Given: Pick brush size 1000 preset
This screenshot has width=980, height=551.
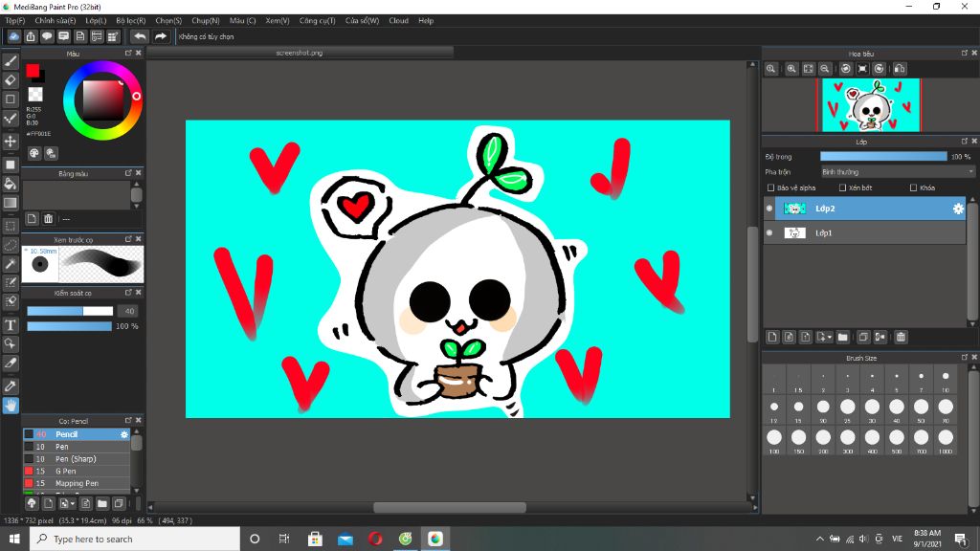Looking at the screenshot, I should (x=945, y=438).
